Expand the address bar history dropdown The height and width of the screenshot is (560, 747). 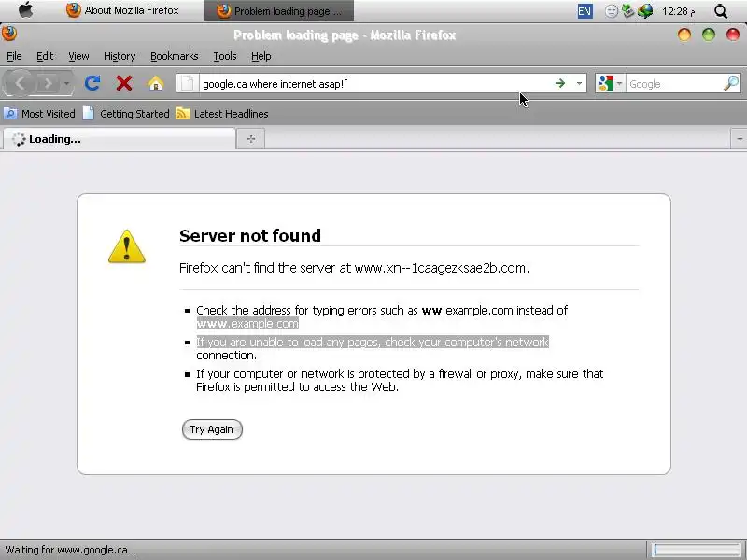(x=579, y=84)
